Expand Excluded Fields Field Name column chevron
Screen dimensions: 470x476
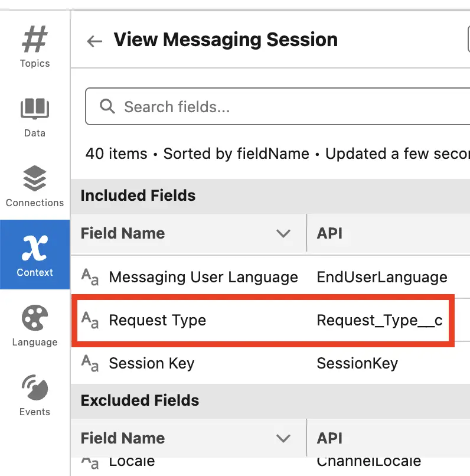283,438
